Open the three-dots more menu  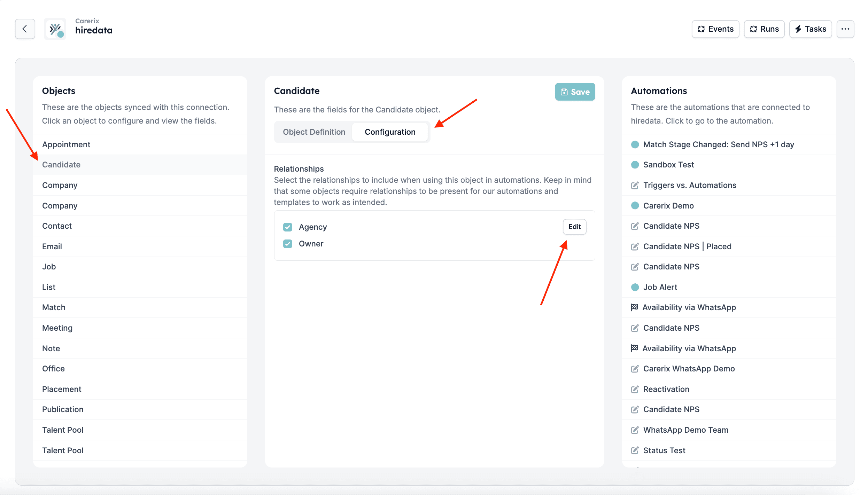click(x=845, y=29)
